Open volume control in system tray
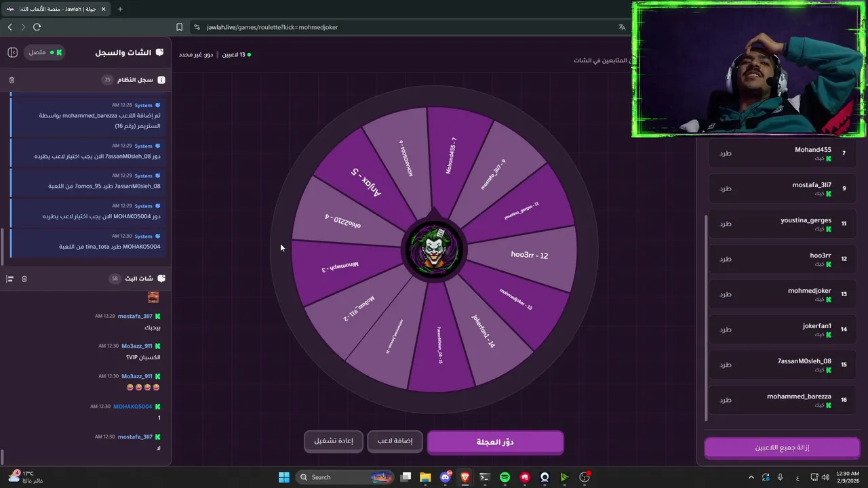Screen dimensions: 868x488 [x=826, y=477]
